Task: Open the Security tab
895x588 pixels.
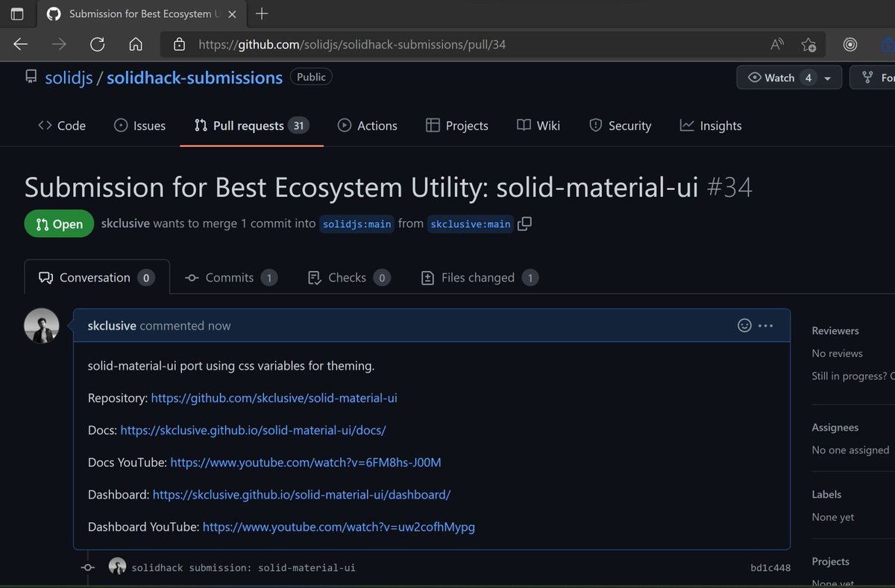Action: tap(620, 126)
